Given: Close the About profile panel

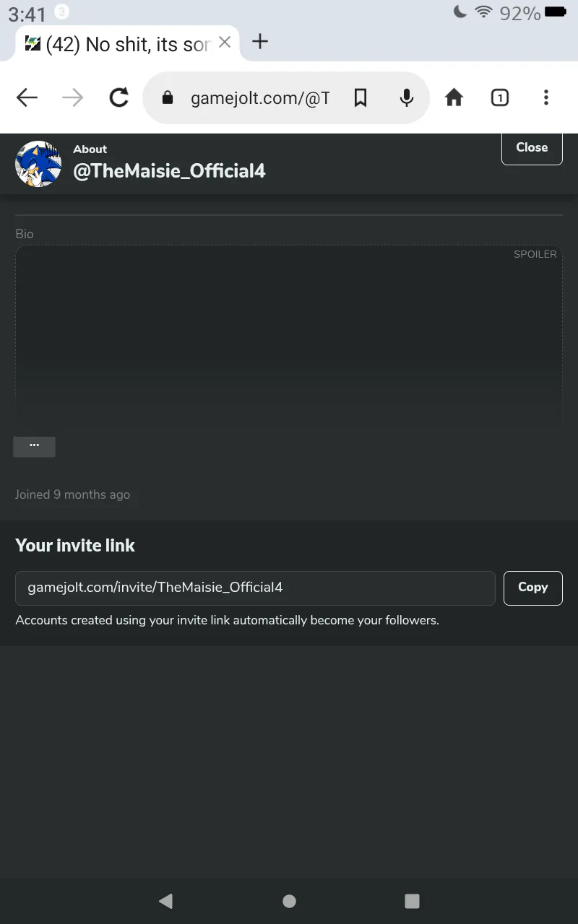Looking at the screenshot, I should click(x=532, y=147).
